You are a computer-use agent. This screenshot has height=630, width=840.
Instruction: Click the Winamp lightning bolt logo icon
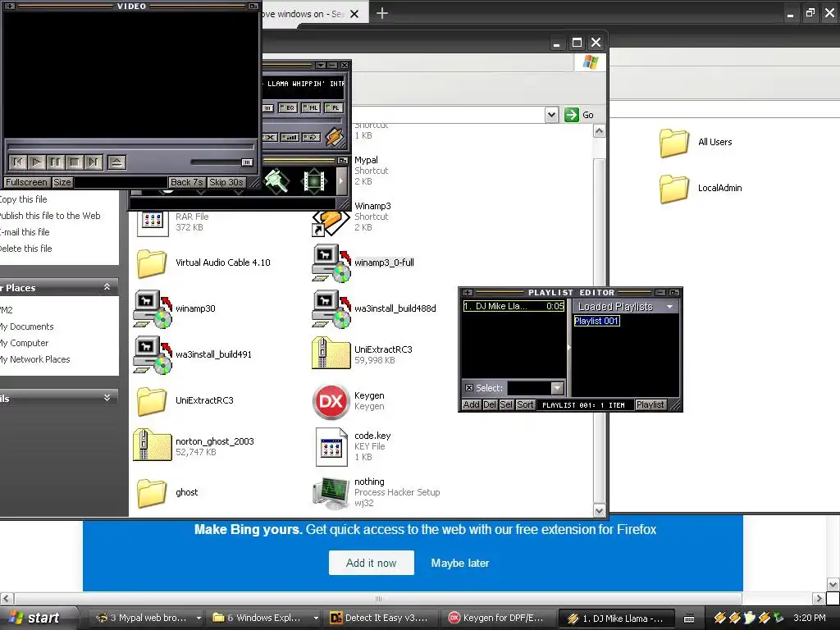[x=335, y=137]
